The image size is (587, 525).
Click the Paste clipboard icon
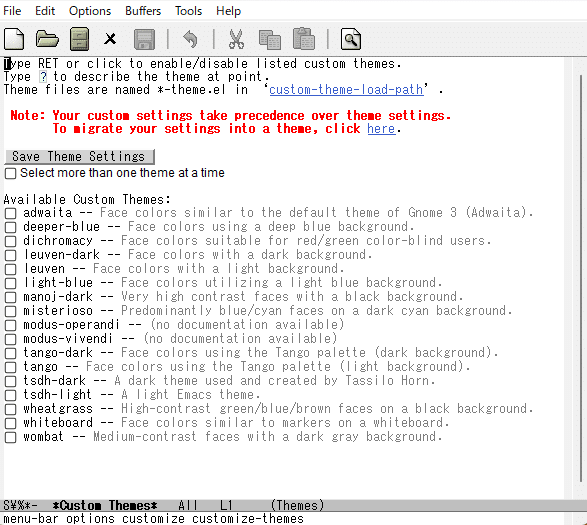(303, 39)
